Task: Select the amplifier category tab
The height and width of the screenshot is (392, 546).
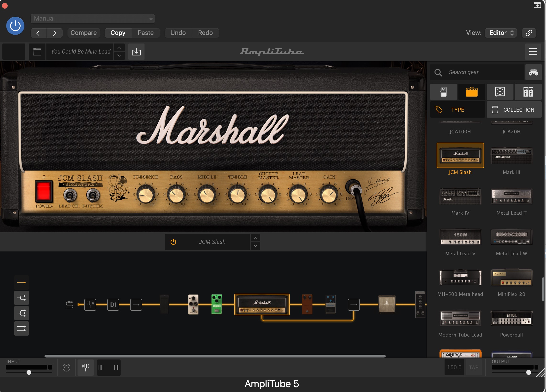Action: pos(472,92)
